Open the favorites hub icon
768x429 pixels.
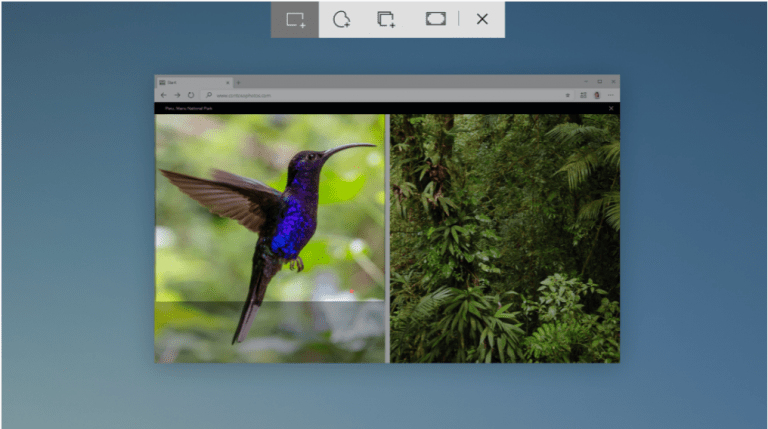coord(583,95)
